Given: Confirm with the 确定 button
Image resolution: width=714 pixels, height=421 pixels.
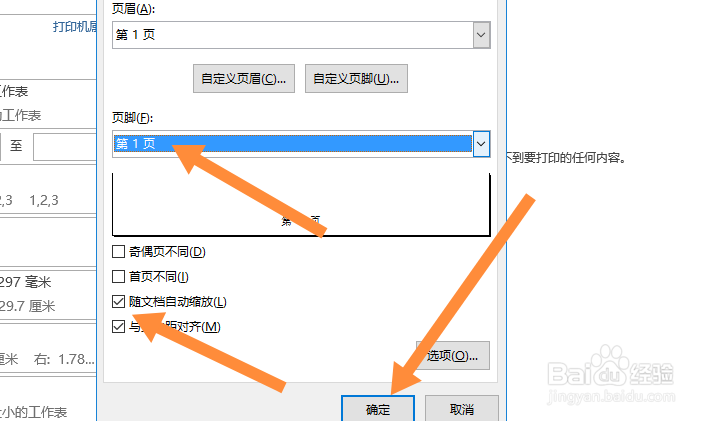Looking at the screenshot, I should pos(378,409).
